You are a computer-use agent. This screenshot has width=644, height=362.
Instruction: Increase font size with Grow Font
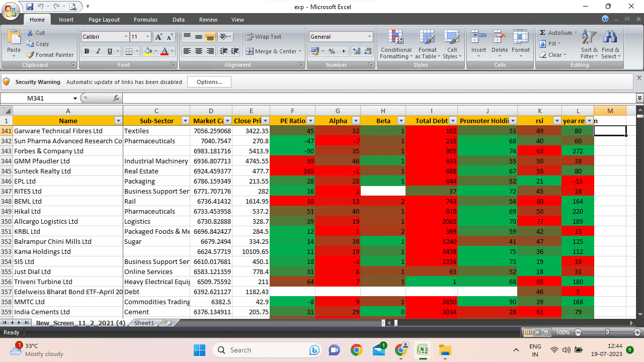(x=158, y=37)
